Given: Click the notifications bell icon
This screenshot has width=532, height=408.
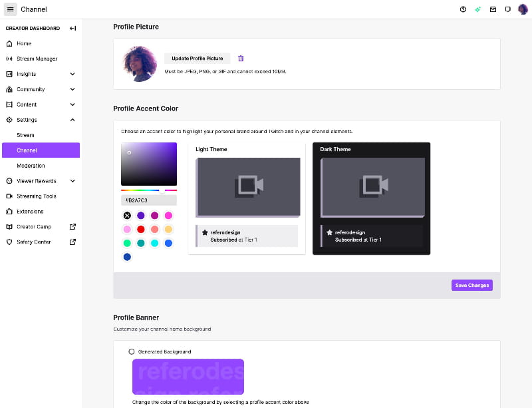Looking at the screenshot, I should (507, 9).
